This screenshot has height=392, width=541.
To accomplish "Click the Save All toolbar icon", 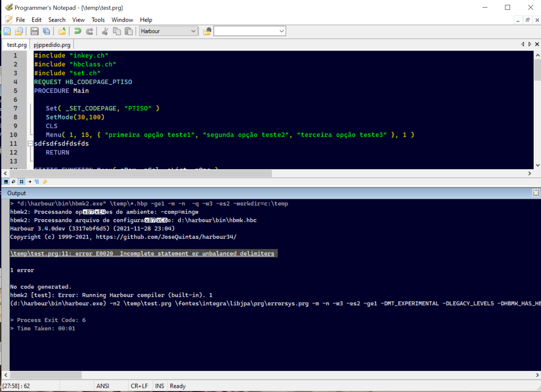I will point(46,31).
